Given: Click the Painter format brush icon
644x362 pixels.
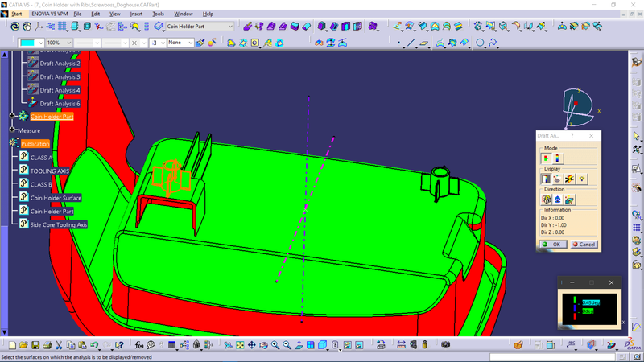Looking at the screenshot, I should [x=200, y=43].
